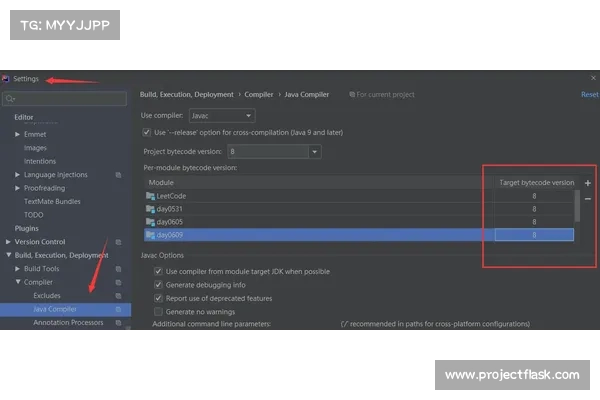Click Compiler breadcrumb in header
This screenshot has width=600, height=400.
pos(259,95)
